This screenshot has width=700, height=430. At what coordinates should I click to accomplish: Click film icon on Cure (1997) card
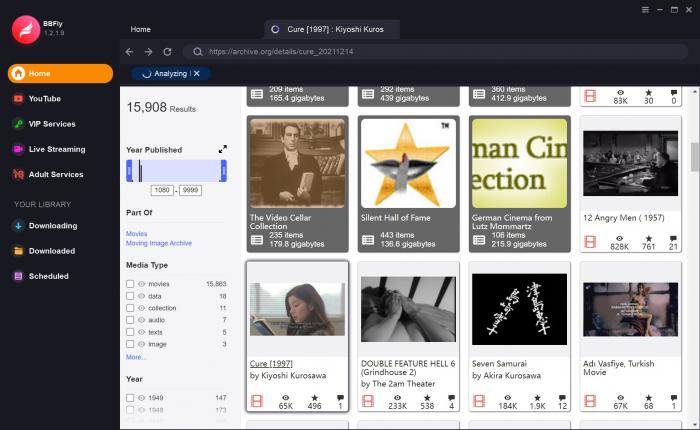pyautogui.click(x=257, y=401)
